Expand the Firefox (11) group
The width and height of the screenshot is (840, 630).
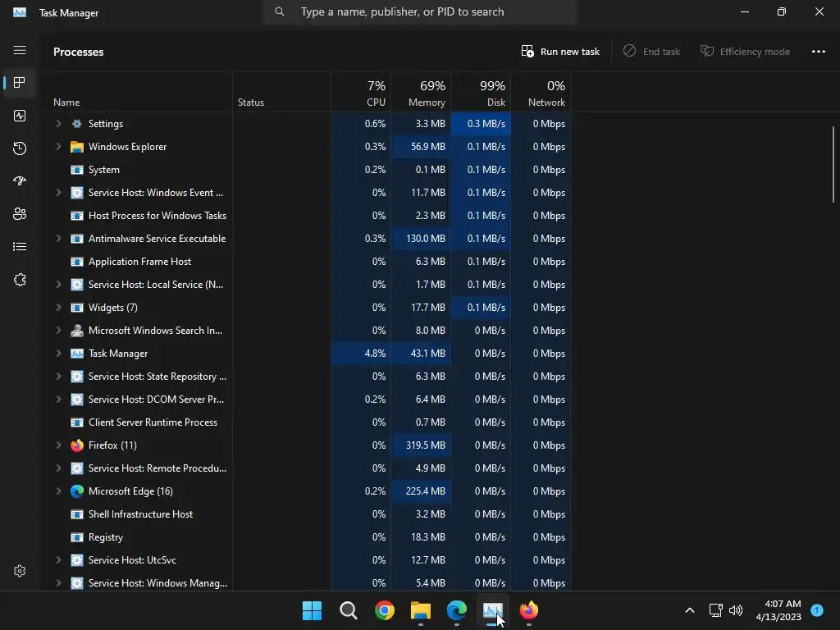coord(58,445)
